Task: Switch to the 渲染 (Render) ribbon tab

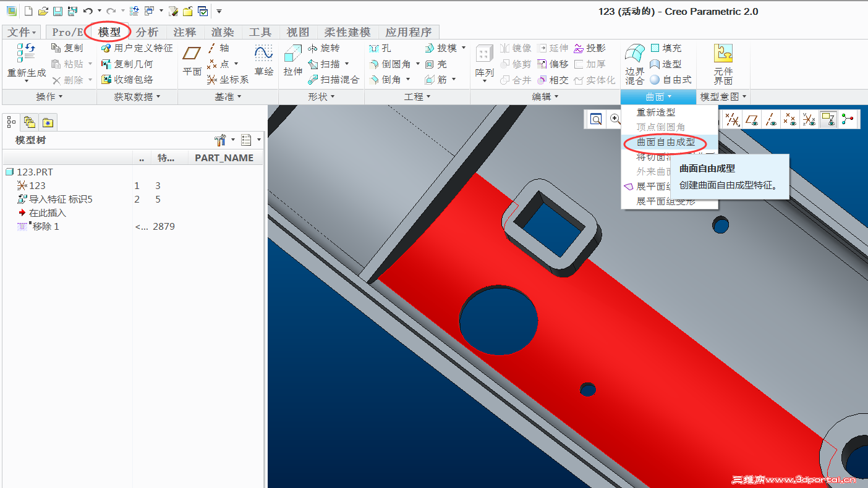Action: tap(223, 32)
